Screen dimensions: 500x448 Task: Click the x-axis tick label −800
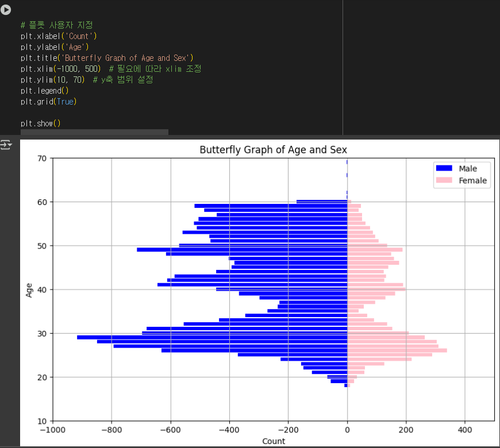(x=111, y=430)
